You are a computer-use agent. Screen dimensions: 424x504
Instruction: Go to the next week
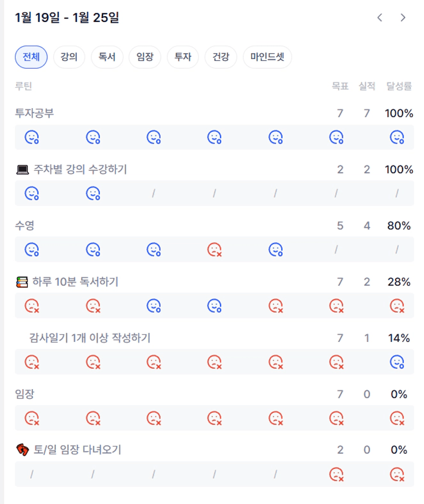403,18
